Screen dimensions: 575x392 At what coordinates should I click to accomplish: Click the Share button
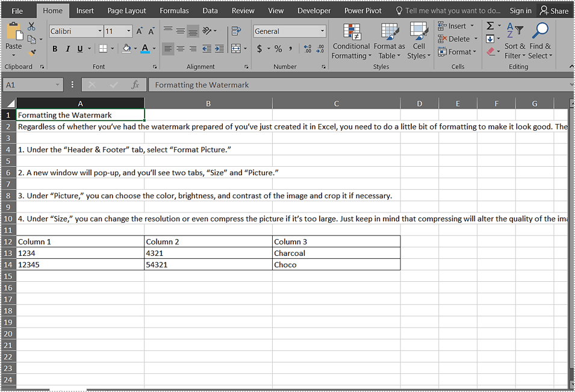pos(553,11)
